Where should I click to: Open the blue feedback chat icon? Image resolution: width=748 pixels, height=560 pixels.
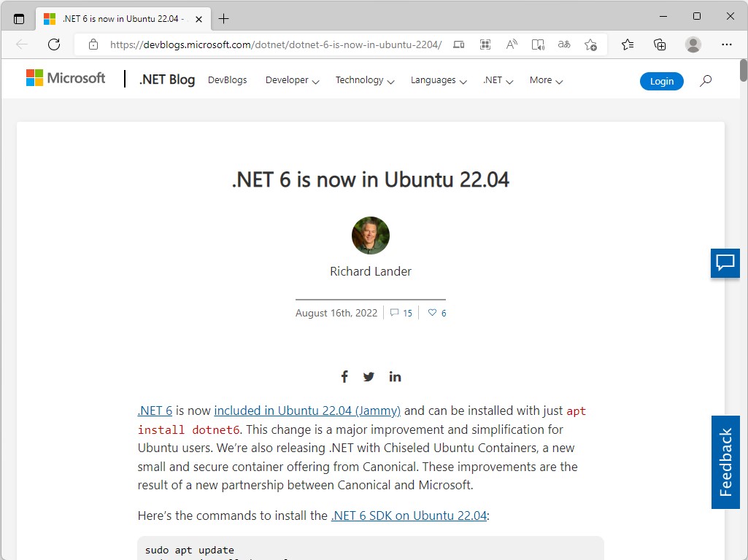point(725,263)
